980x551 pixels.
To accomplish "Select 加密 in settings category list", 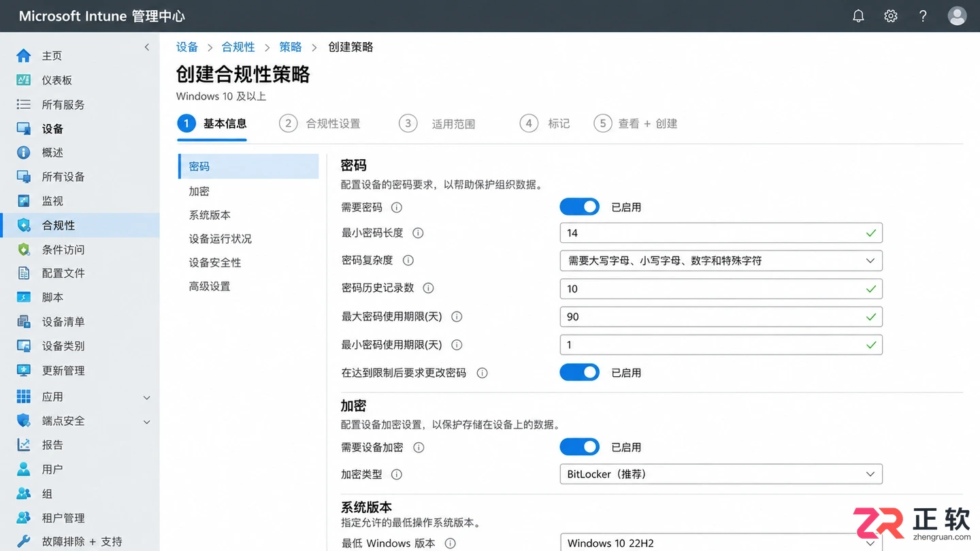I will [x=199, y=191].
